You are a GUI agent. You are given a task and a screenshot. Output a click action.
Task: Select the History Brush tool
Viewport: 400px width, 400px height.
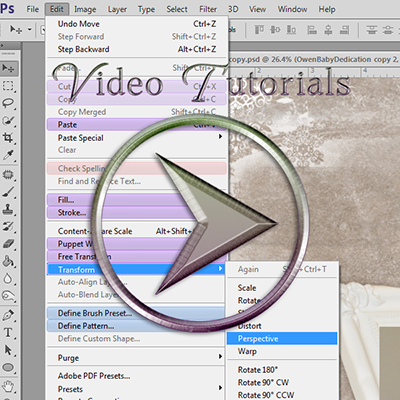8,227
